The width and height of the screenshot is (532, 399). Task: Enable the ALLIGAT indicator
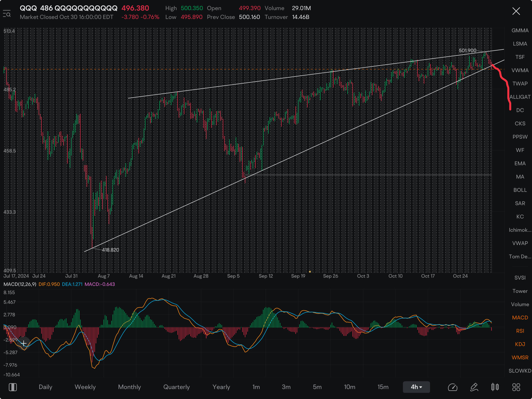(x=520, y=97)
